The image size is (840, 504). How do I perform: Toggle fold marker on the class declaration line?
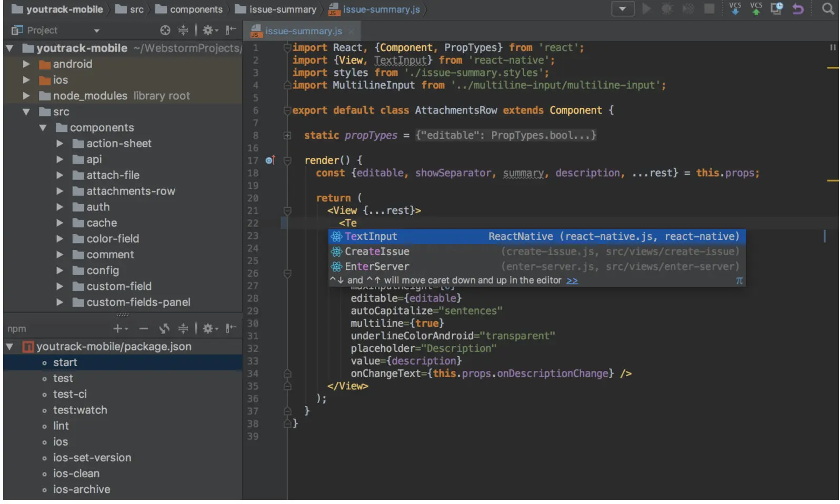click(x=287, y=110)
